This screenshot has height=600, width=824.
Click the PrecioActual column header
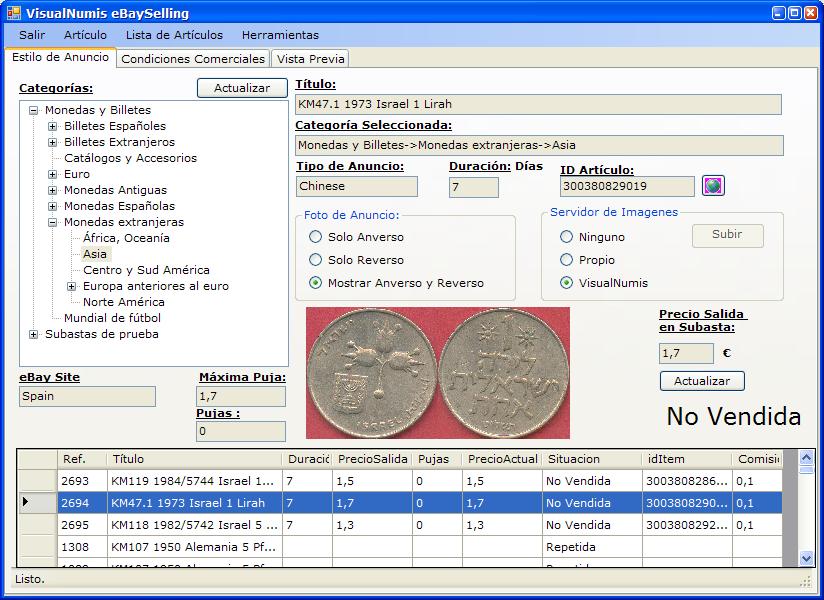(502, 459)
